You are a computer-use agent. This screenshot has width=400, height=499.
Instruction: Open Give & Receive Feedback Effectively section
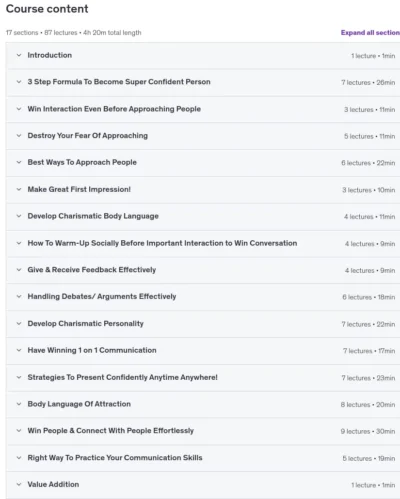pos(92,270)
